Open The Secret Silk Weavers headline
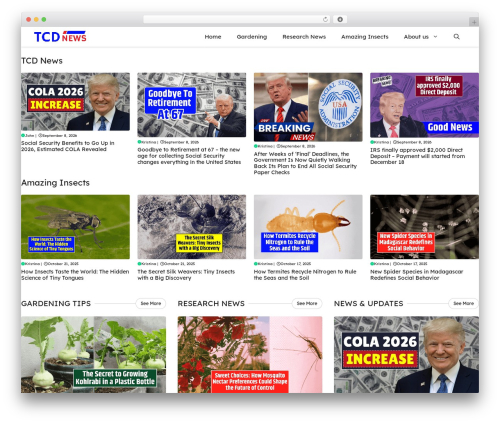Image resolution: width=500 pixels, height=423 pixels. click(186, 275)
